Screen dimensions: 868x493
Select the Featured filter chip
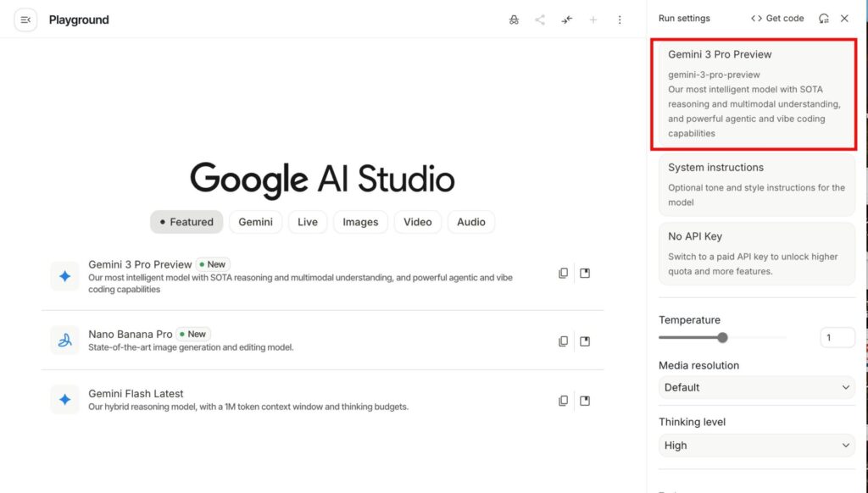186,222
